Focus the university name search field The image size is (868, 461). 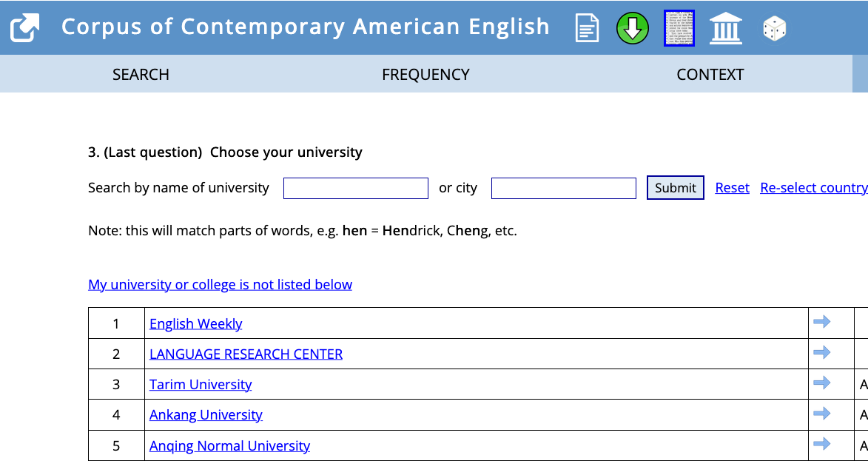pos(356,188)
